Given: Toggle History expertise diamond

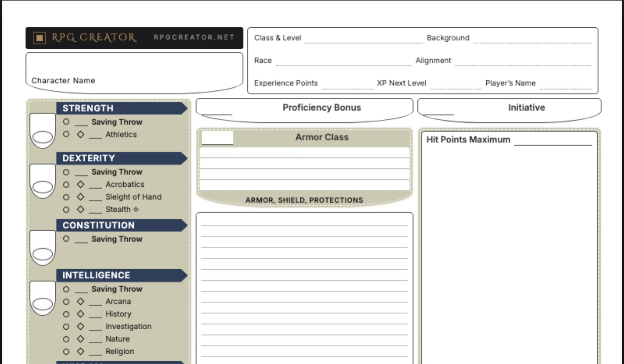Looking at the screenshot, I should (80, 314).
